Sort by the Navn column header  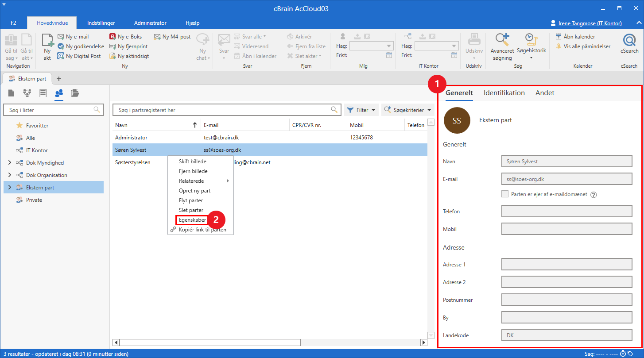click(x=156, y=125)
